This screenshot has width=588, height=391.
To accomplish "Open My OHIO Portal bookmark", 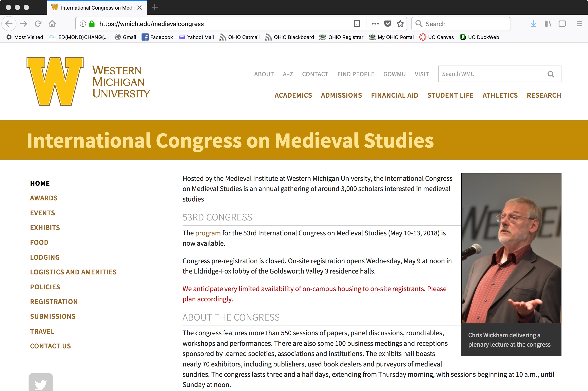I will 391,37.
